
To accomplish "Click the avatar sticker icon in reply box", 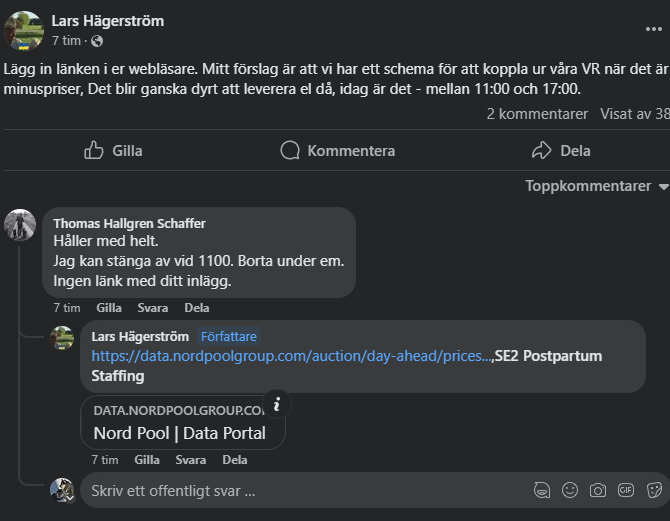I will [x=541, y=490].
